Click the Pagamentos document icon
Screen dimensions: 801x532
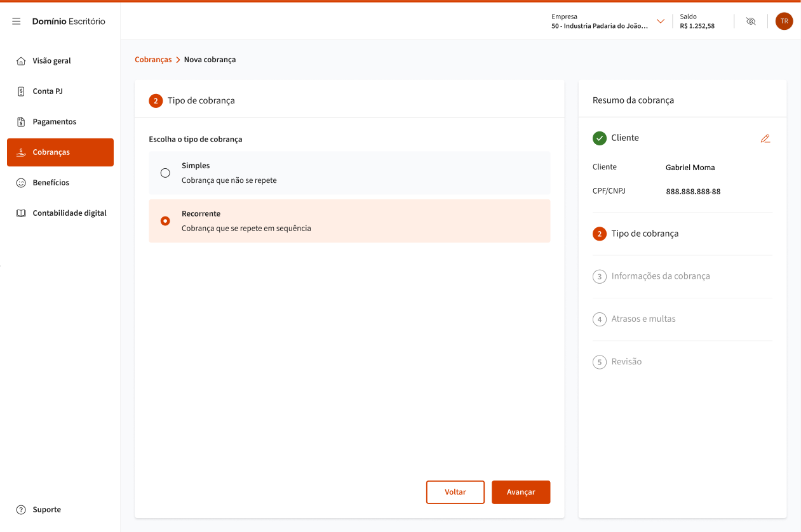pyautogui.click(x=21, y=122)
